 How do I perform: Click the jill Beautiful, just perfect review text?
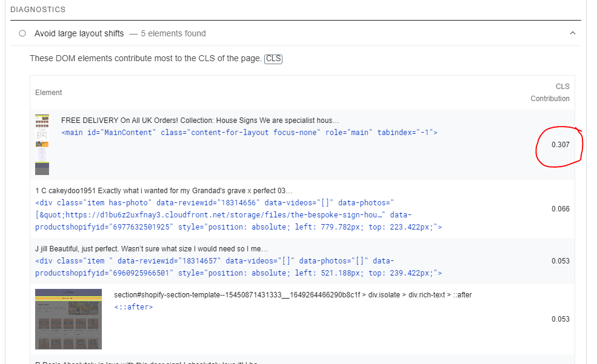[x=152, y=249]
